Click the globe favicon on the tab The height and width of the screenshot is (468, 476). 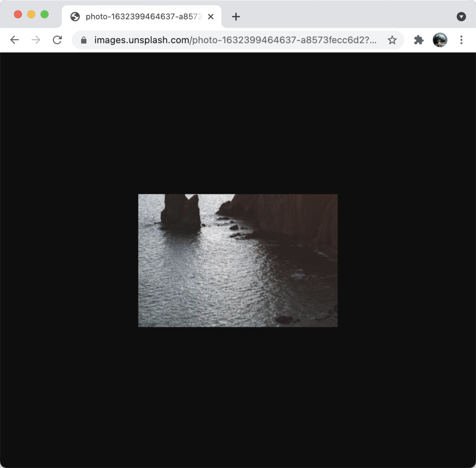pos(75,17)
